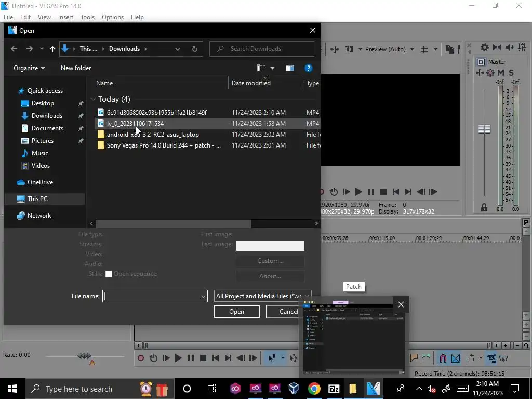
Task: Click timeline zoom-out minus button
Action: click(517, 345)
